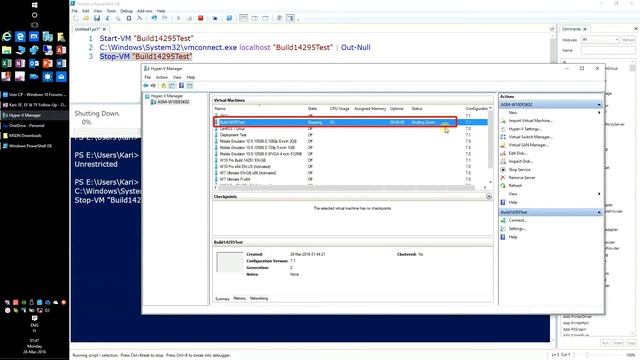This screenshot has width=640, height=360.
Task: Click the Redo arrow in PowerShell ISE
Action: [164, 18]
